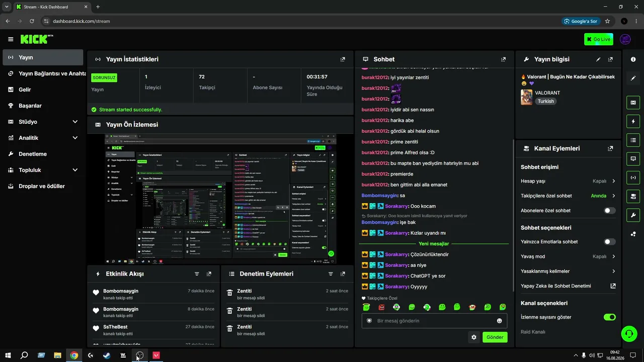Insert the angel halo emote

click(x=367, y=307)
